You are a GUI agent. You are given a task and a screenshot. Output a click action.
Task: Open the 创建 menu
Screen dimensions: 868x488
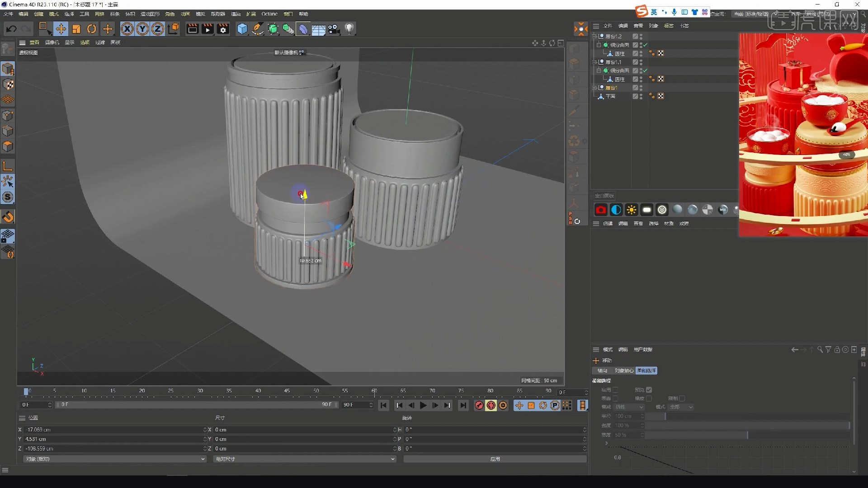click(38, 14)
